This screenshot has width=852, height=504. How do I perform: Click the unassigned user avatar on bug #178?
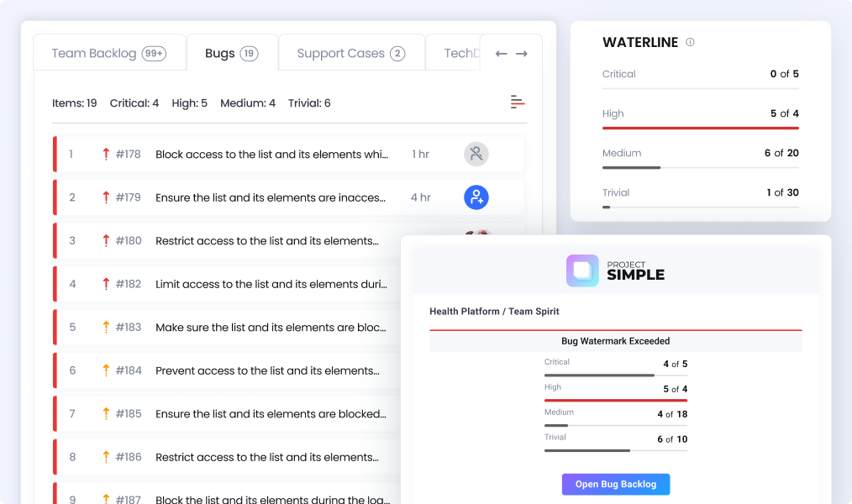[x=476, y=154]
